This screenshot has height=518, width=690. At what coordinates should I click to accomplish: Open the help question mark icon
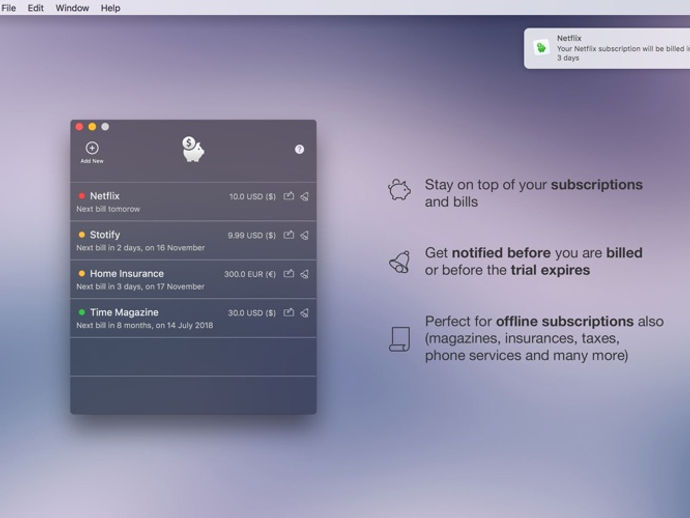click(x=299, y=149)
